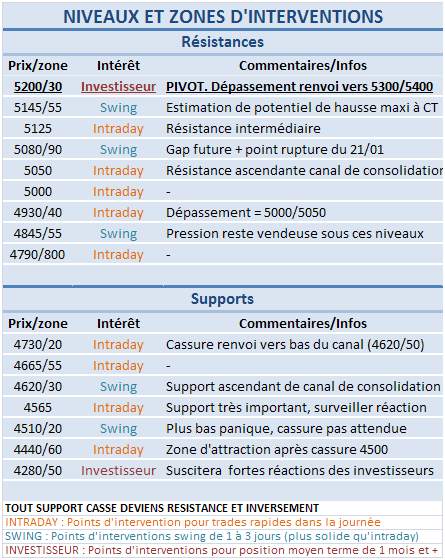Viewport: 445px width, 560px height.
Task: Select the 4510/20 support price cell
Action: 38,429
